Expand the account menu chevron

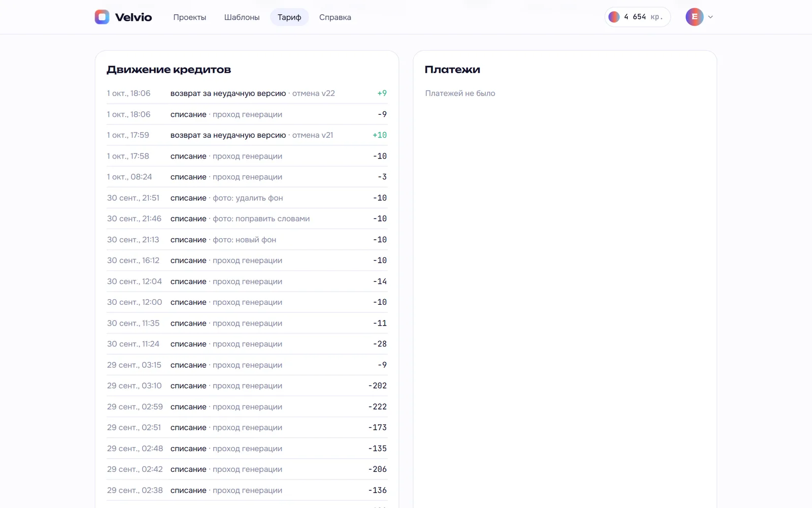pyautogui.click(x=710, y=17)
